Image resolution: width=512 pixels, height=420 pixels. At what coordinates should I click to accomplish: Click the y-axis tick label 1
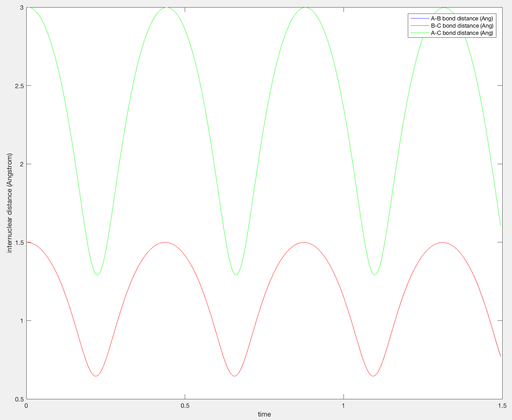pos(22,320)
